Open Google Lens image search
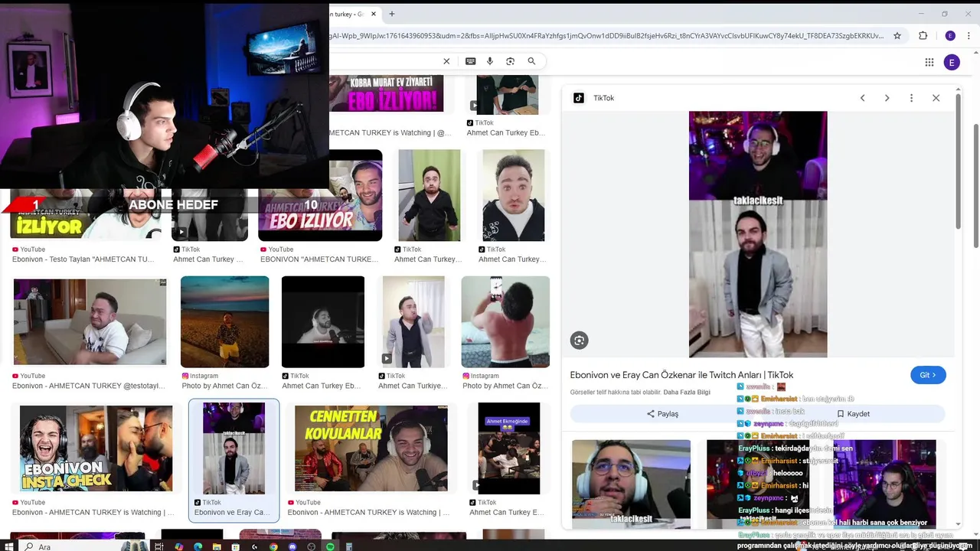This screenshot has height=551, width=980. (511, 61)
